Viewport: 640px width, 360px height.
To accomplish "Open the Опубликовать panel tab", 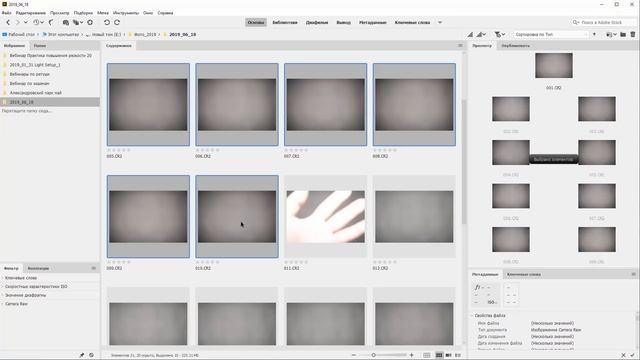I will [x=516, y=46].
